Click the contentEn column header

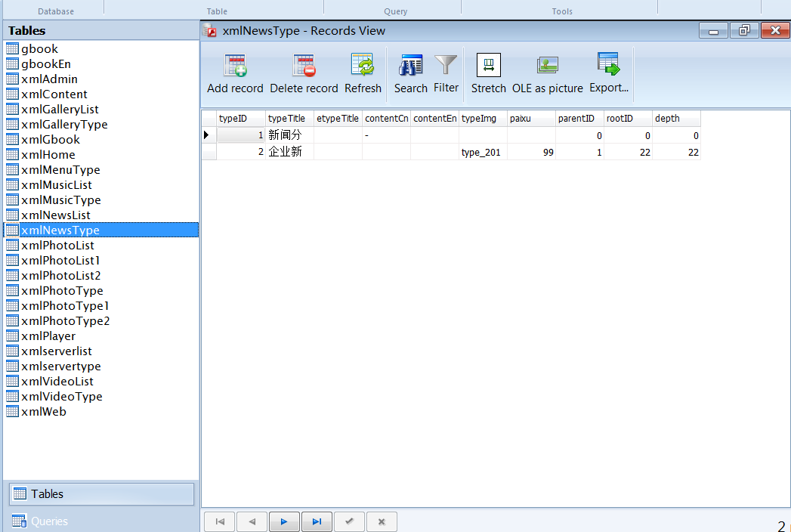click(435, 119)
